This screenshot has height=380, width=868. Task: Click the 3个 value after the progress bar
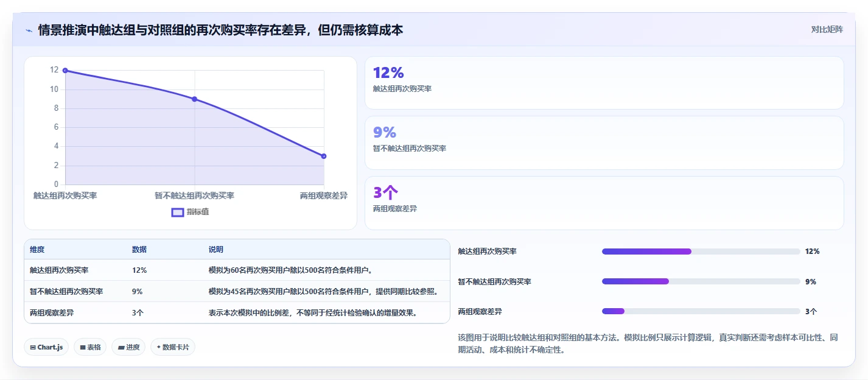[x=811, y=311]
